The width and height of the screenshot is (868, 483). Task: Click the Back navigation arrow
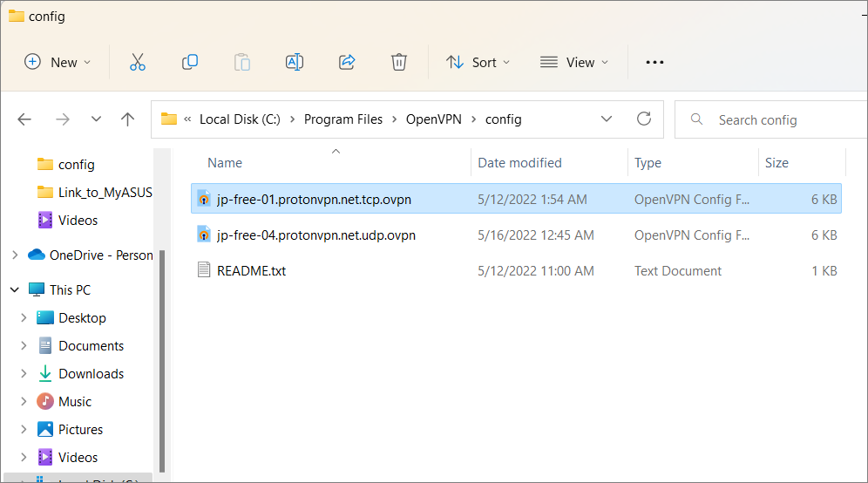pyautogui.click(x=24, y=119)
